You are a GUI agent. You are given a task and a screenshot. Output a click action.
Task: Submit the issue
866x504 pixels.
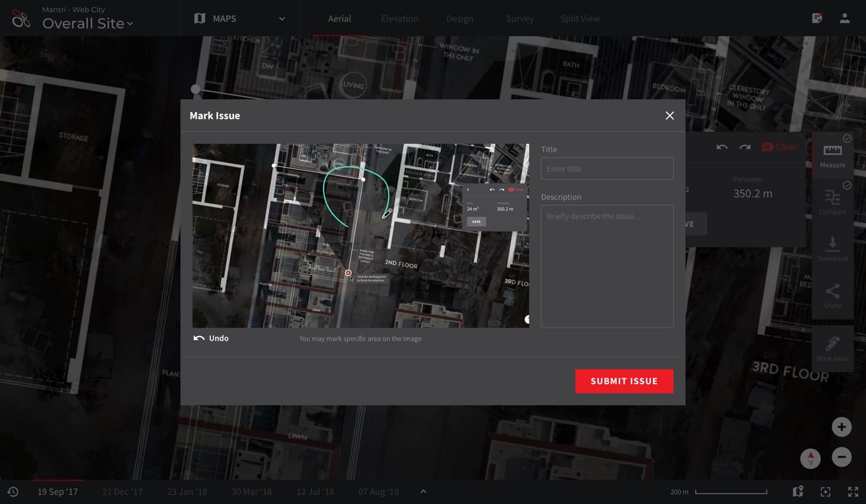coord(624,381)
